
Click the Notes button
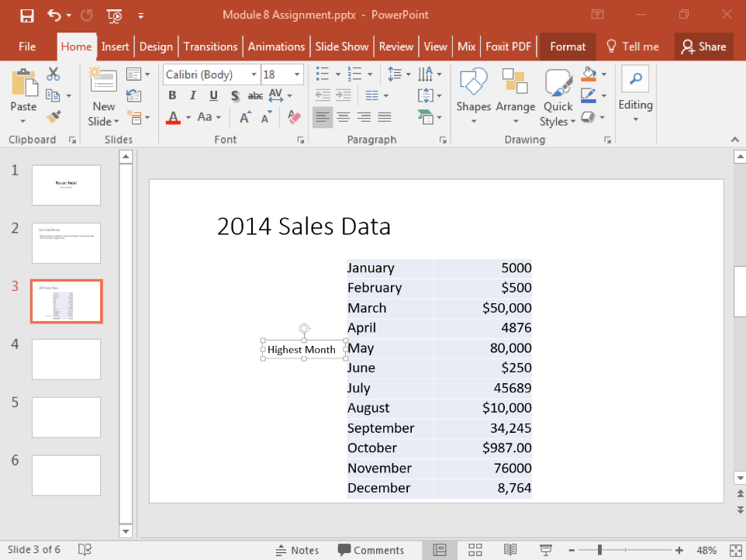tap(297, 550)
